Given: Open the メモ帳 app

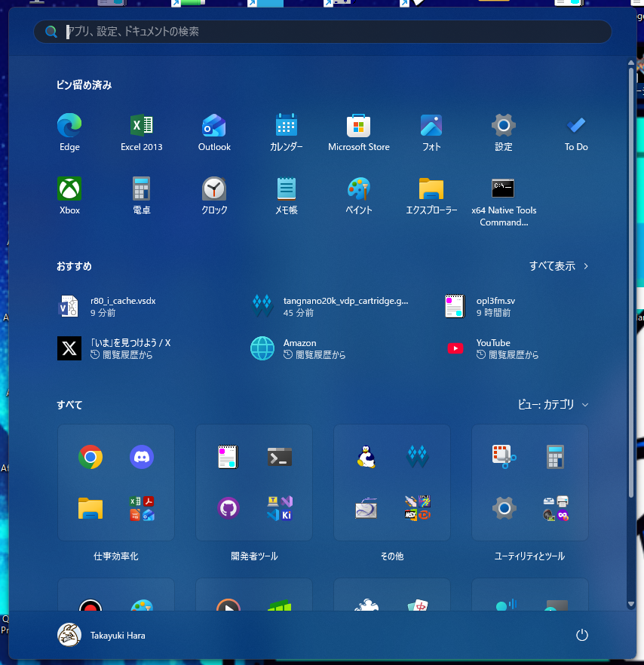Looking at the screenshot, I should 287,195.
